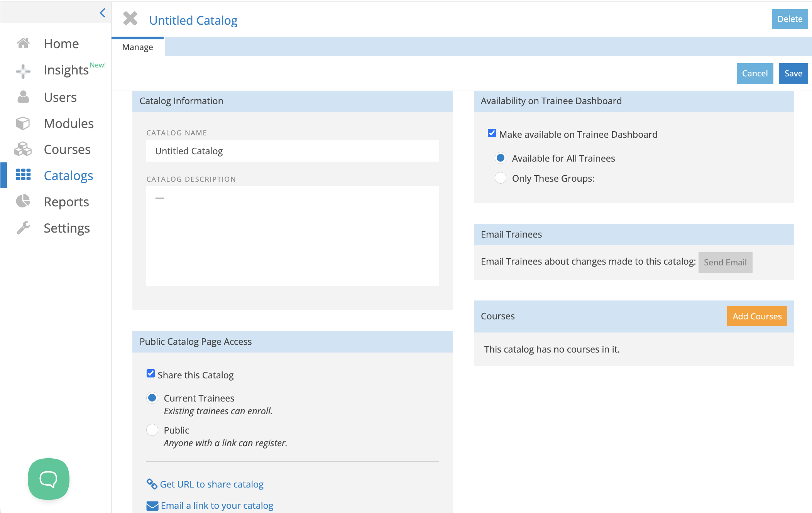The image size is (812, 513).
Task: Click the Email Trainees panel header
Action: coord(634,235)
